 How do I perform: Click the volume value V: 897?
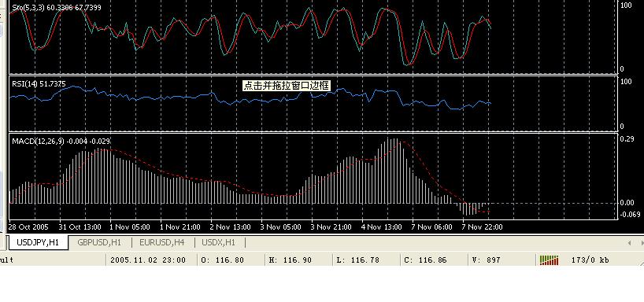click(486, 260)
